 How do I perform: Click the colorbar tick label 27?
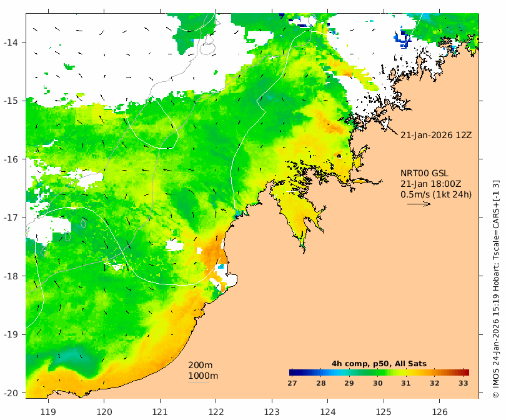pos(292,383)
